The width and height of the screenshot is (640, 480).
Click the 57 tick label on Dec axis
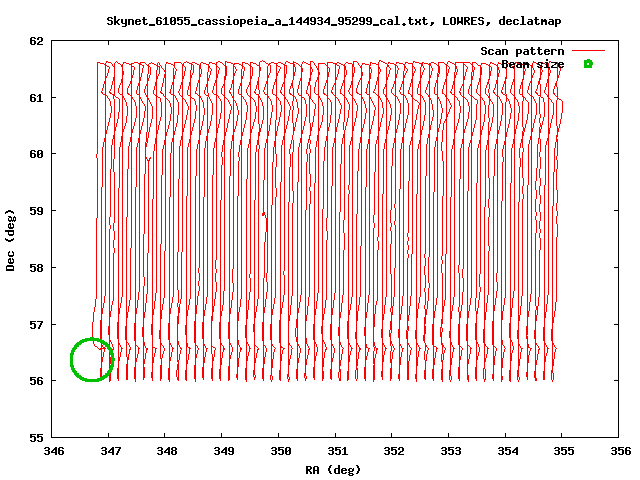click(x=36, y=325)
